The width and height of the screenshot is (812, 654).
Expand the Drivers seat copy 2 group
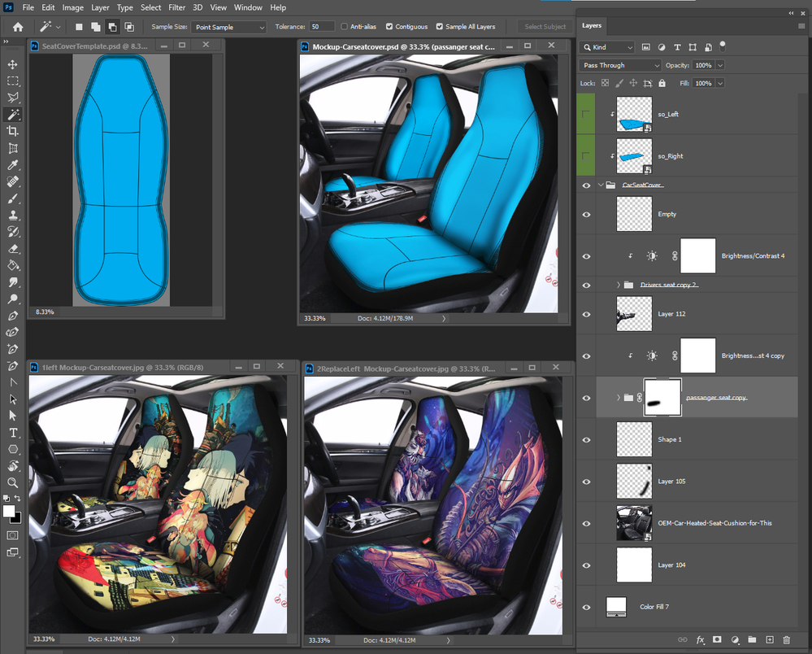[x=619, y=285]
